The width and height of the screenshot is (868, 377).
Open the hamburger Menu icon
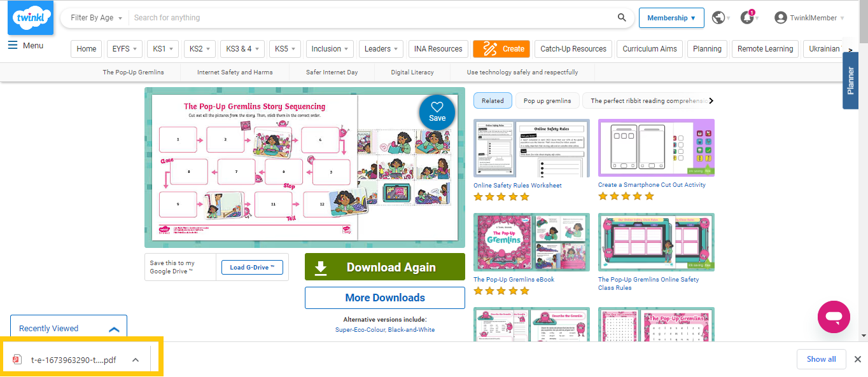12,45
